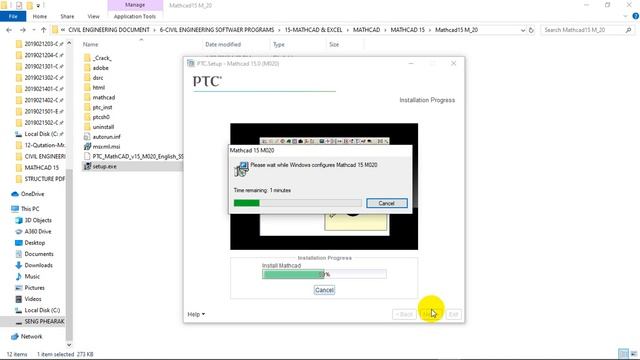Select the setup.exe file

100,167
